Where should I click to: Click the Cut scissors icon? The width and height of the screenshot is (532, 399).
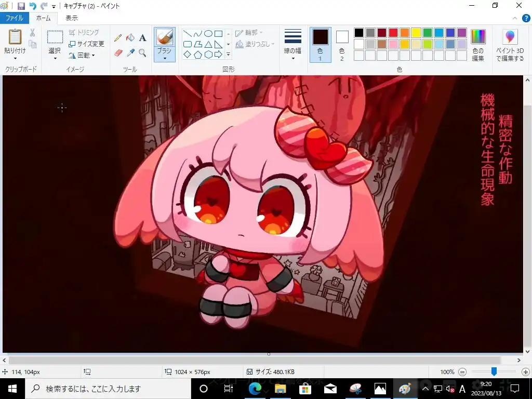pos(33,33)
